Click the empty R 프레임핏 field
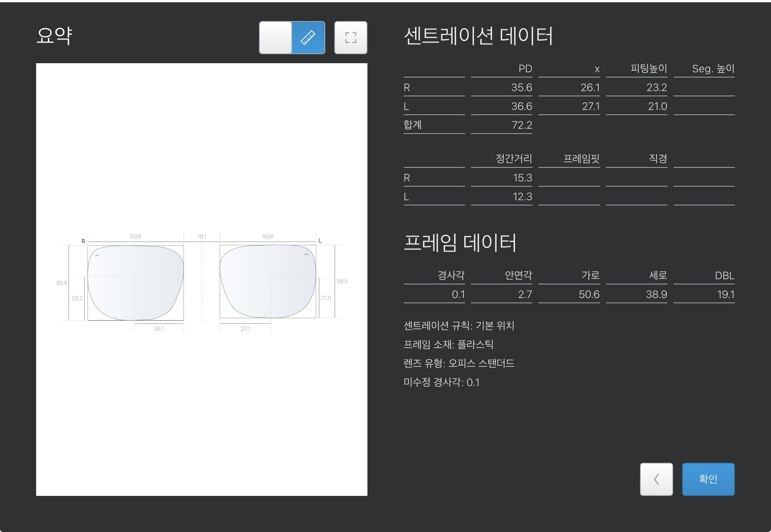771x532 pixels. tap(569, 178)
